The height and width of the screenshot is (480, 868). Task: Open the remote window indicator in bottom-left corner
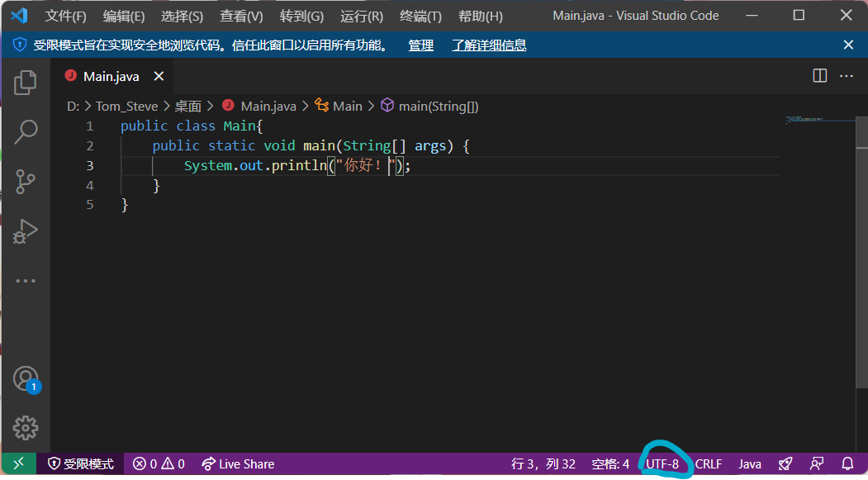(17, 463)
